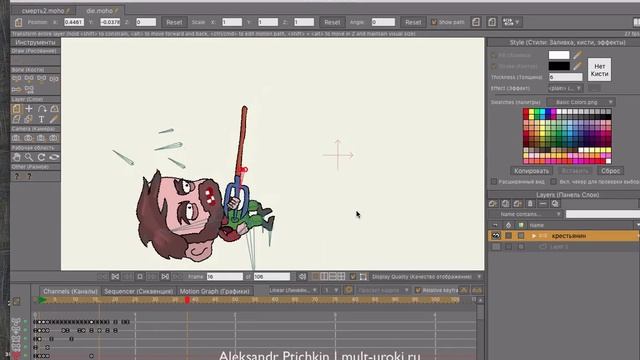Image resolution: width=640 pixels, height=360 pixels.
Task: Click the Копировать button
Action: (x=531, y=171)
